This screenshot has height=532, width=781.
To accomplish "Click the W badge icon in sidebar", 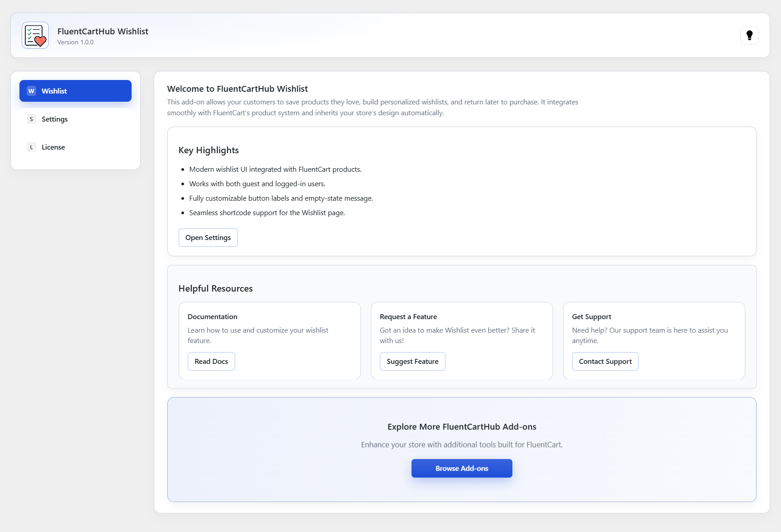I will coord(31,91).
